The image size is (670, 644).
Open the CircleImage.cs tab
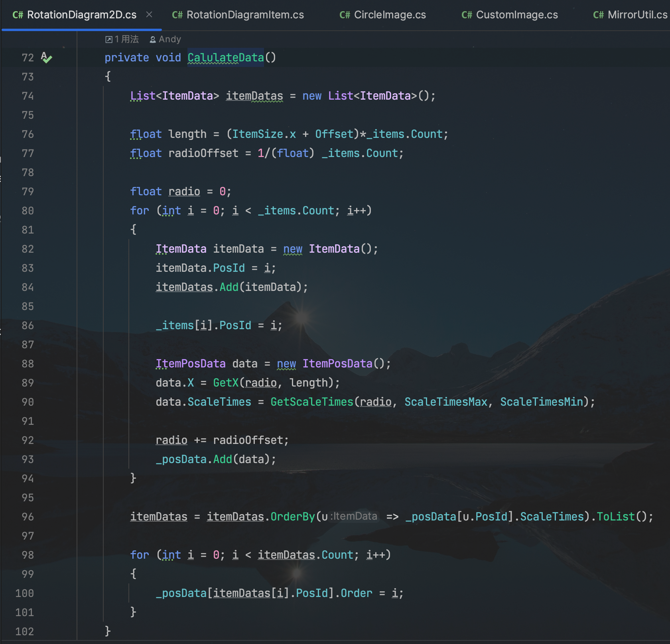click(x=390, y=15)
